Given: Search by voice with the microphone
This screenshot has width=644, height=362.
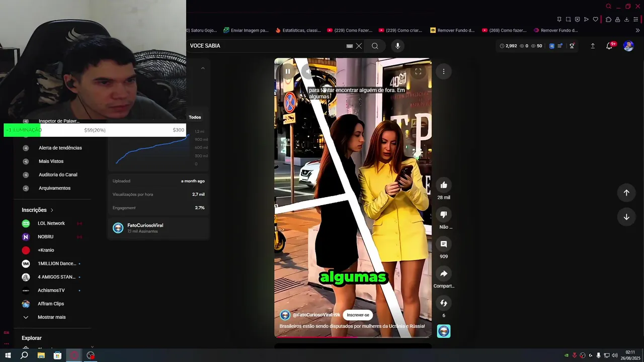Looking at the screenshot, I should (397, 46).
